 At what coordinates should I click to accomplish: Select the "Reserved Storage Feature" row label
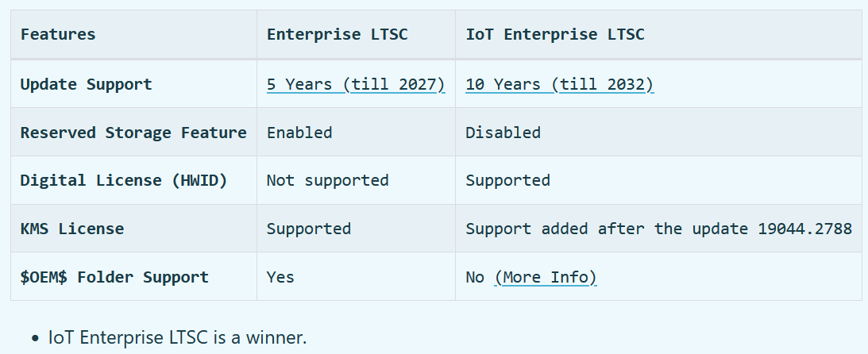(133, 133)
